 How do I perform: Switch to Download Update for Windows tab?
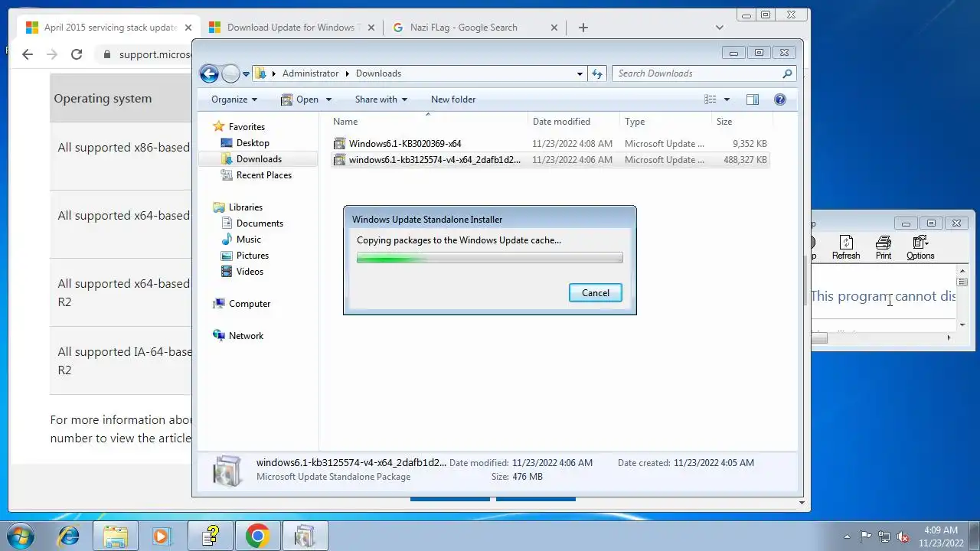292,28
